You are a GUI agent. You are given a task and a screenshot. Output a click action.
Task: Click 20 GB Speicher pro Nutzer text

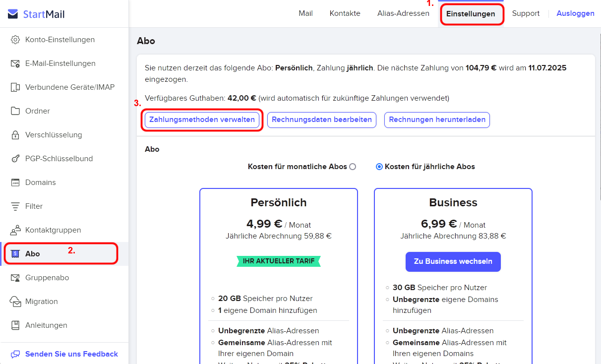click(265, 299)
